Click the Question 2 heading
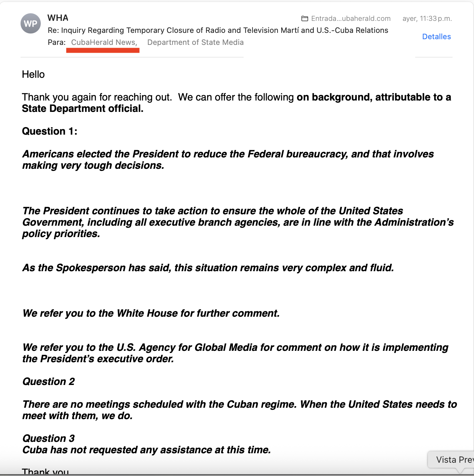The image size is (474, 476). click(x=48, y=381)
